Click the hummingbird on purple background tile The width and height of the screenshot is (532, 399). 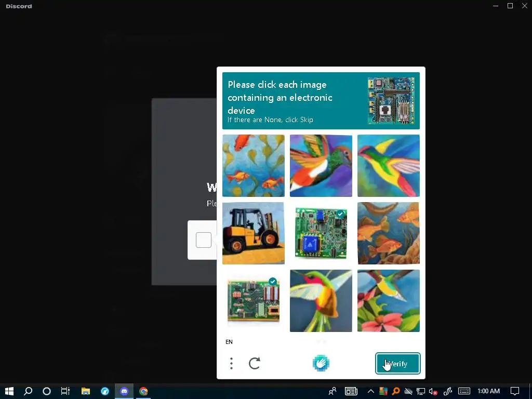coord(321,166)
